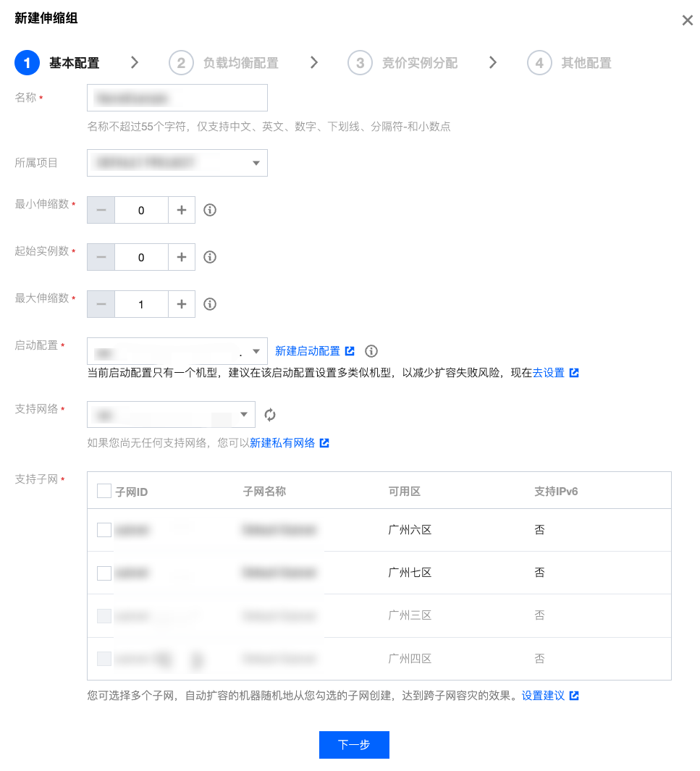Viewport: 700px width, 771px height.
Task: Toggle the select-all 子网ID checkbox
Action: click(104, 492)
